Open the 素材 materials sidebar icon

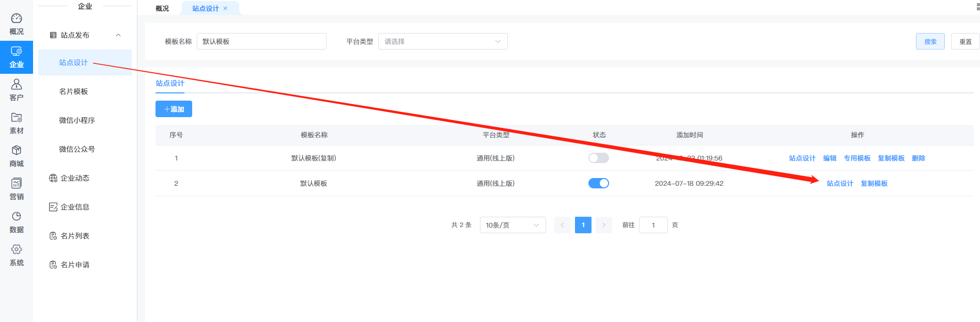point(17,123)
